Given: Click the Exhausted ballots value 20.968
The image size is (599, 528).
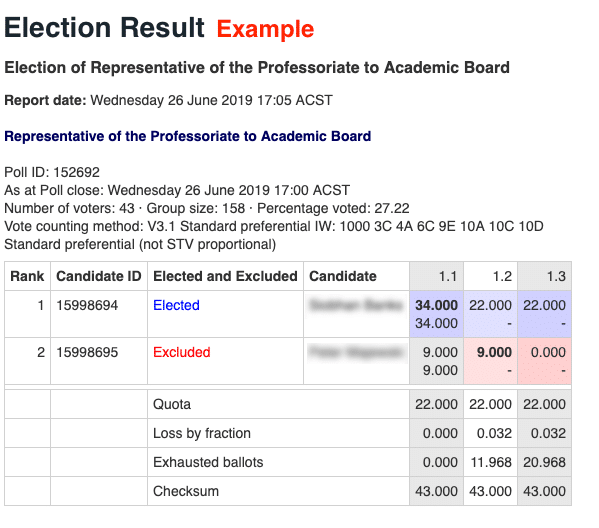Looking at the screenshot, I should (x=544, y=462).
